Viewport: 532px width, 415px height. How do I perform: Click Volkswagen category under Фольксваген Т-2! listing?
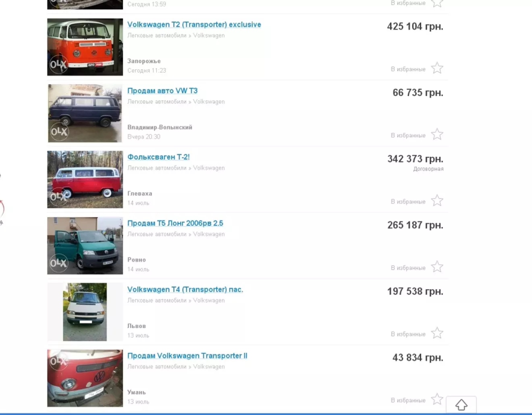[209, 168]
